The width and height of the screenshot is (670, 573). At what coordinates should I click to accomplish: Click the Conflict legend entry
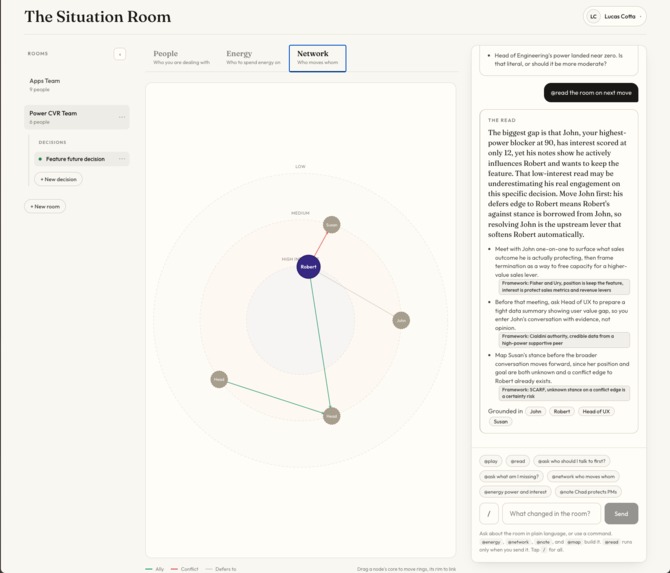pyautogui.click(x=185, y=569)
